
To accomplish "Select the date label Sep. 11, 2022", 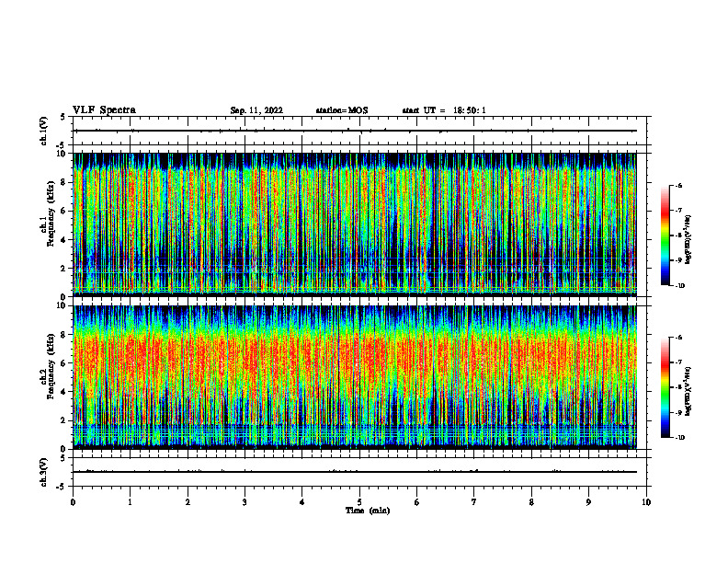I will pyautogui.click(x=256, y=110).
